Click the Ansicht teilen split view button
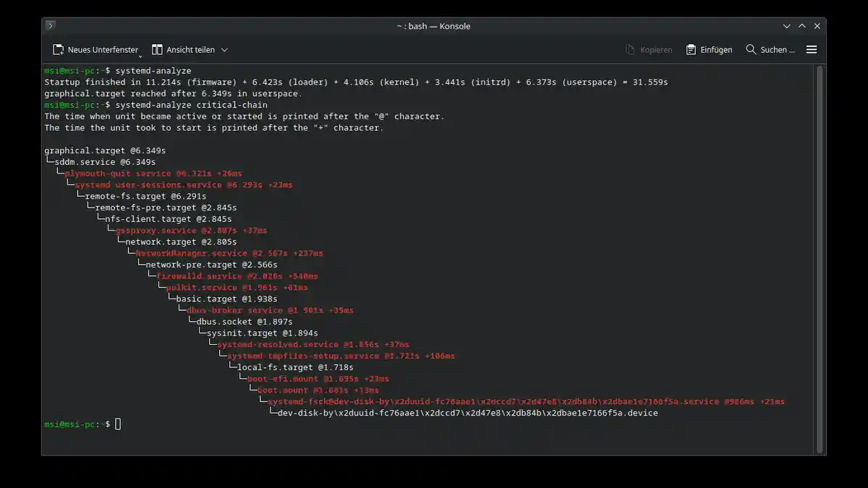 click(184, 50)
